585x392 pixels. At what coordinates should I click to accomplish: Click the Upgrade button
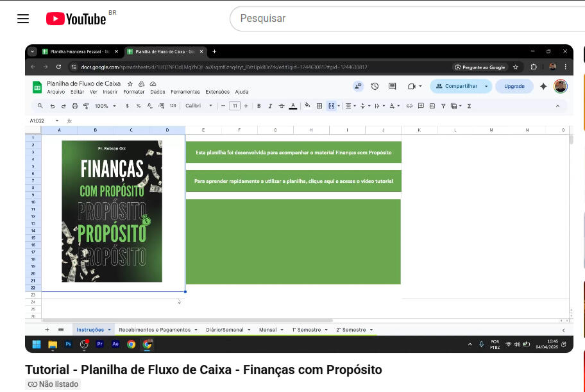click(x=514, y=86)
